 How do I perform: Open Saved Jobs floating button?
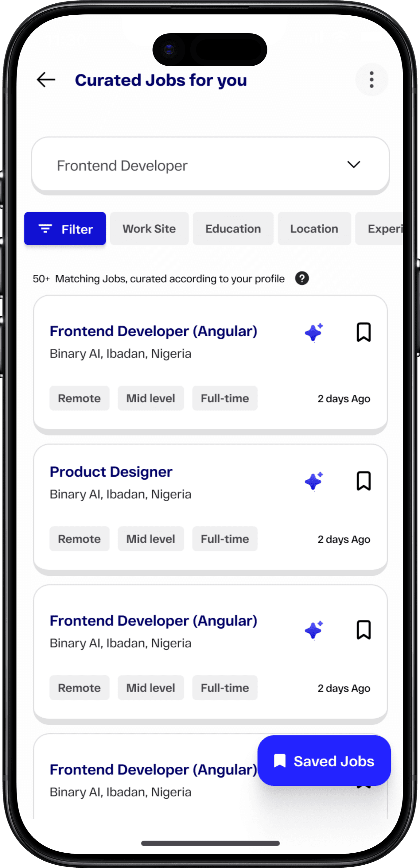(324, 761)
